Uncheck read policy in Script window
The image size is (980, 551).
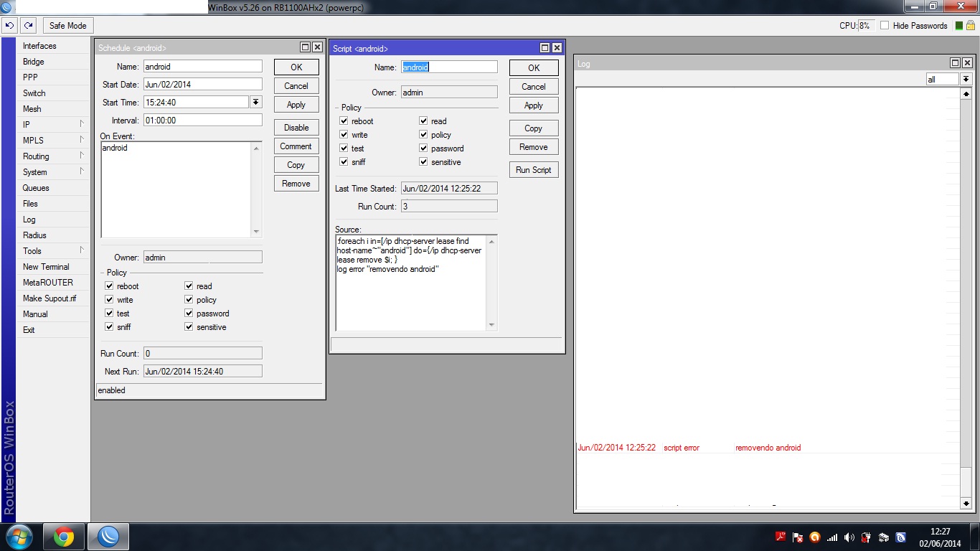coord(423,121)
